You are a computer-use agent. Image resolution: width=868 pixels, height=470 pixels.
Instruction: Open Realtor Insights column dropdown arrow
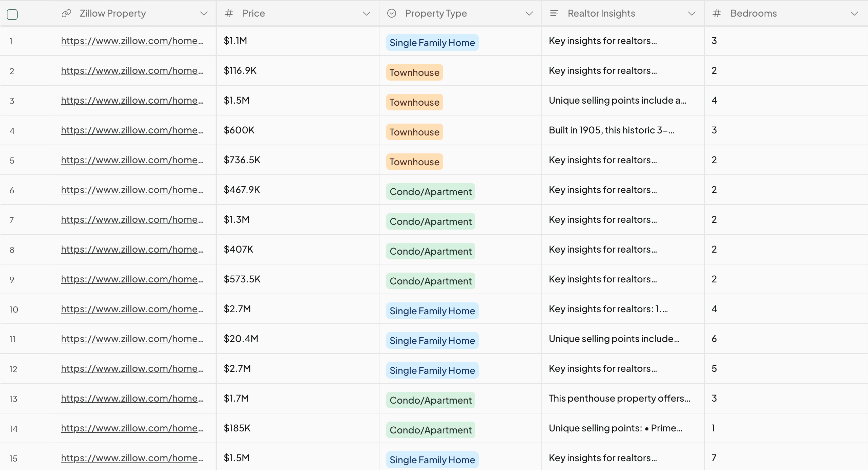point(691,14)
